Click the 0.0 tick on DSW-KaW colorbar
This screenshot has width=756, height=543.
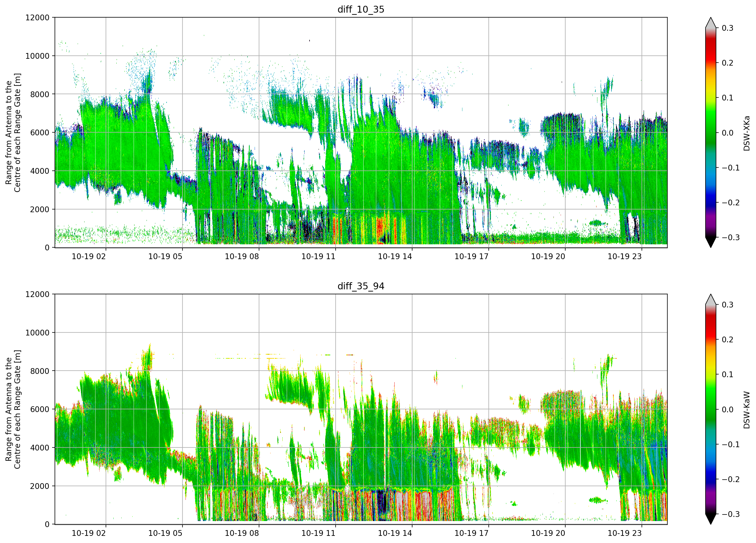pos(728,409)
